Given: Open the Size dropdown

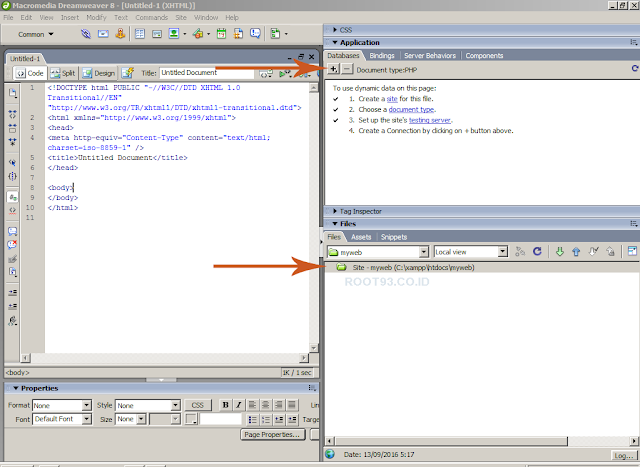Looking at the screenshot, I should pyautogui.click(x=141, y=419).
